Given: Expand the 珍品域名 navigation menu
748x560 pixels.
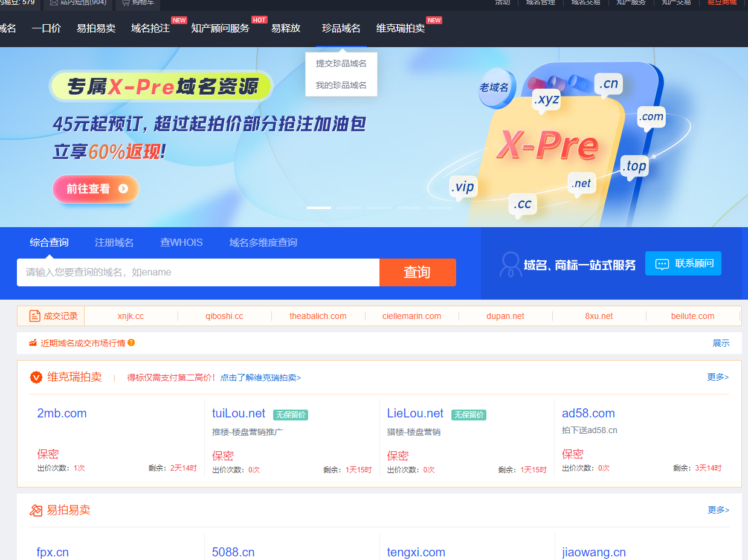Looking at the screenshot, I should click(341, 28).
